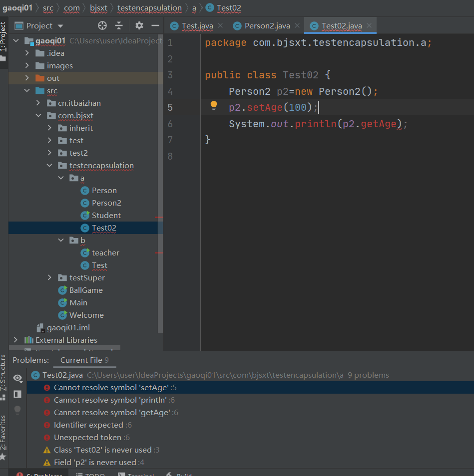Collapse the testencapsulation package
This screenshot has height=476, width=474.
pos(49,165)
